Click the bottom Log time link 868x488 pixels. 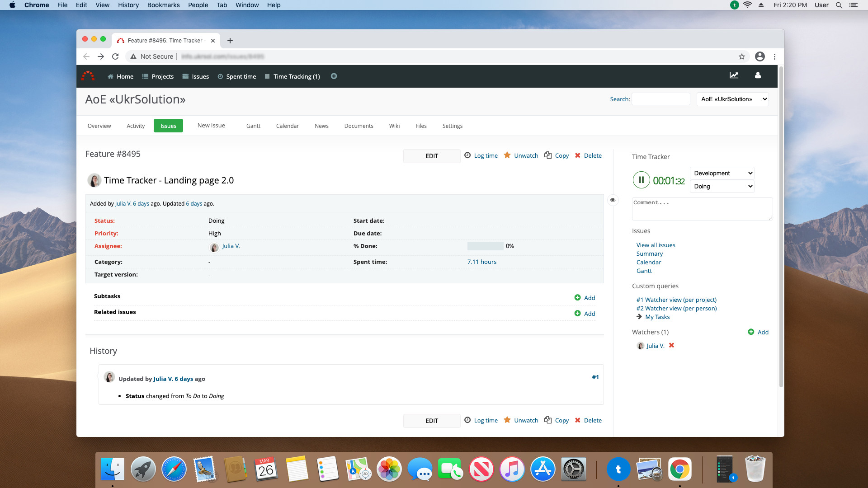481,420
